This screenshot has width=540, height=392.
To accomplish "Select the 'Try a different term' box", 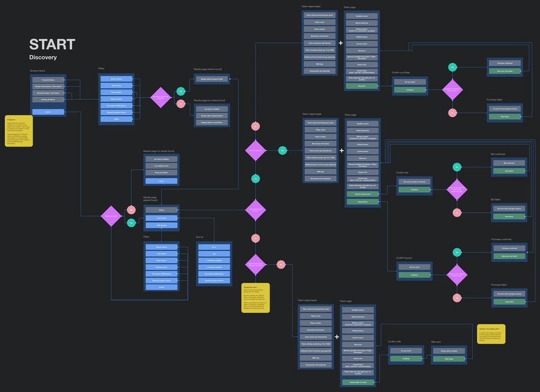I will pyautogui.click(x=161, y=166).
